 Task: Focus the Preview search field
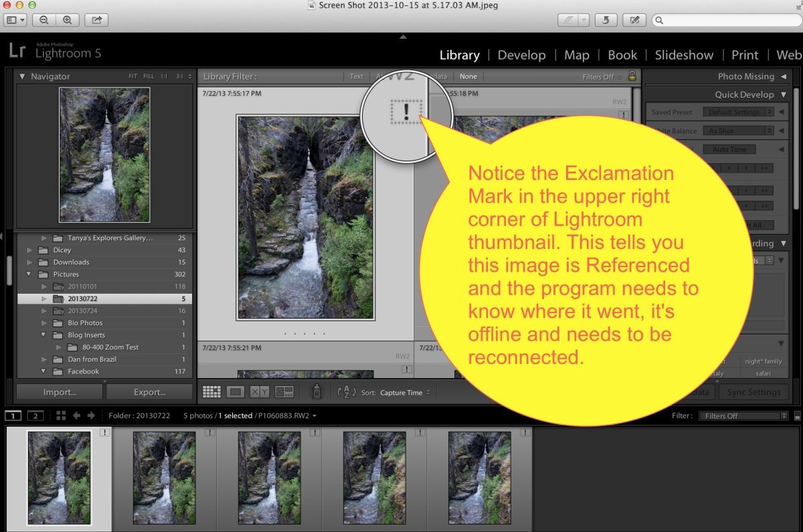click(725, 20)
